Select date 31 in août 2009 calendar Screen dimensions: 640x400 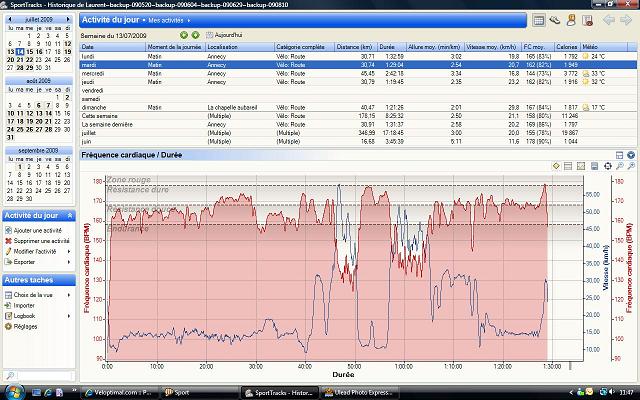(x=10, y=138)
